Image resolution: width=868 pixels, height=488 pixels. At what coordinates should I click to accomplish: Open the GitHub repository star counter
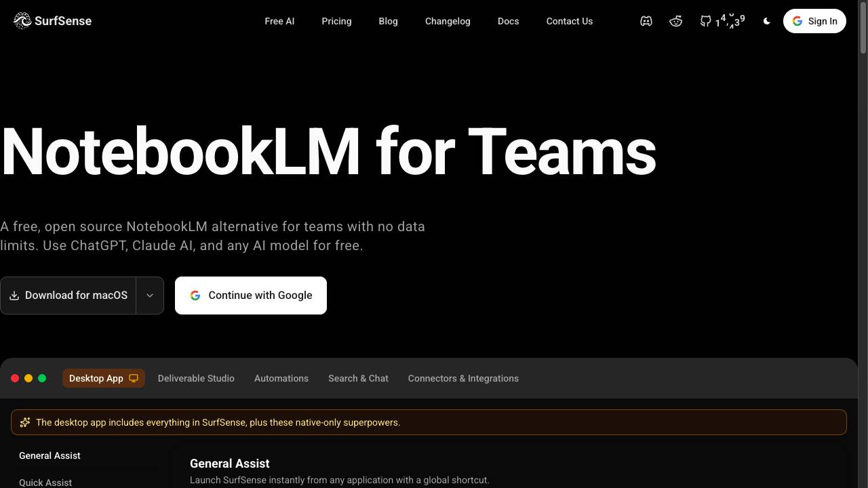pos(722,21)
